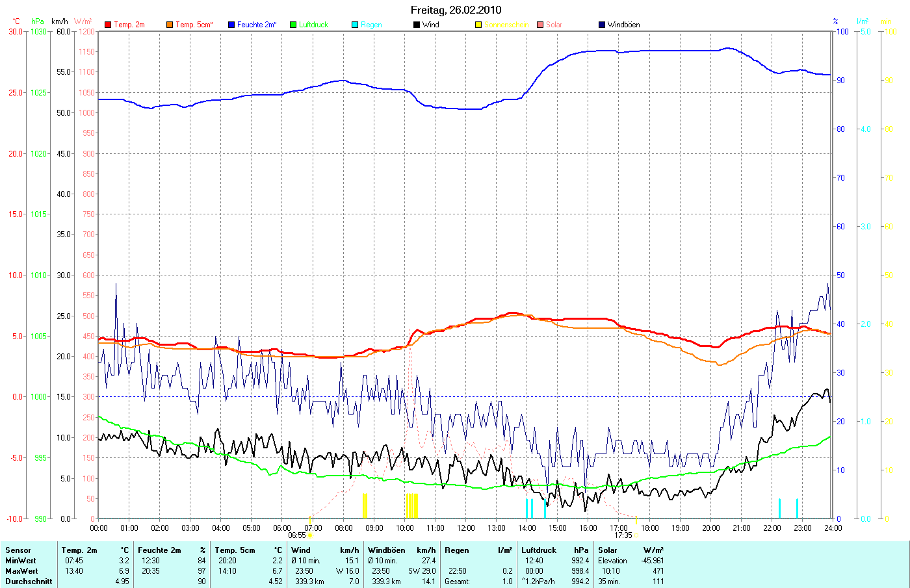Image resolution: width=910 pixels, height=588 pixels.
Task: Click the pink Solar legend square
Action: coord(540,25)
